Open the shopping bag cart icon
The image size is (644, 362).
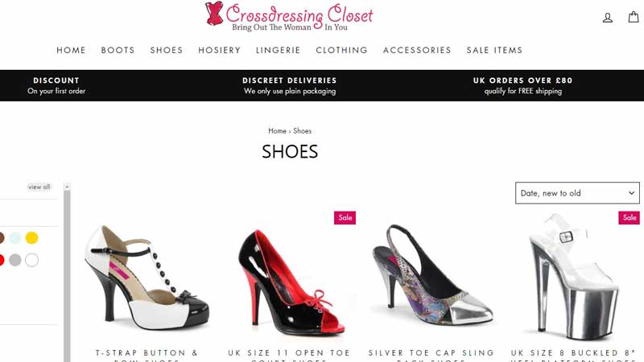click(x=634, y=17)
